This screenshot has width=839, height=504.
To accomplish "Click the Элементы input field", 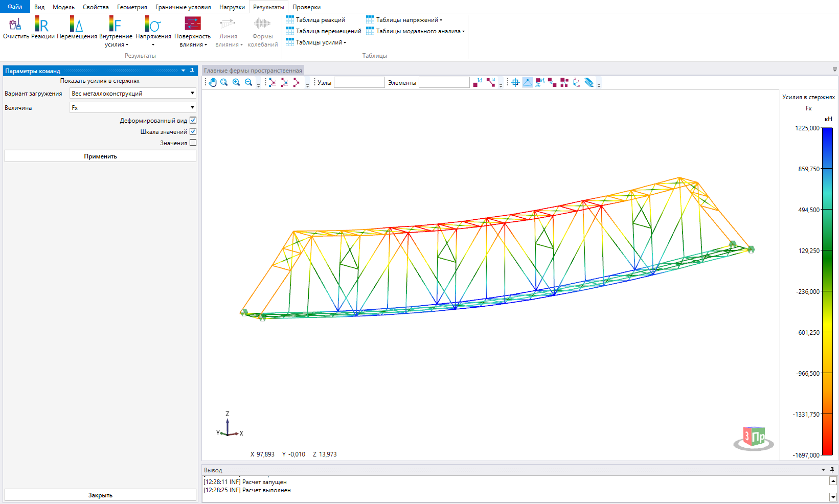I will coord(444,82).
